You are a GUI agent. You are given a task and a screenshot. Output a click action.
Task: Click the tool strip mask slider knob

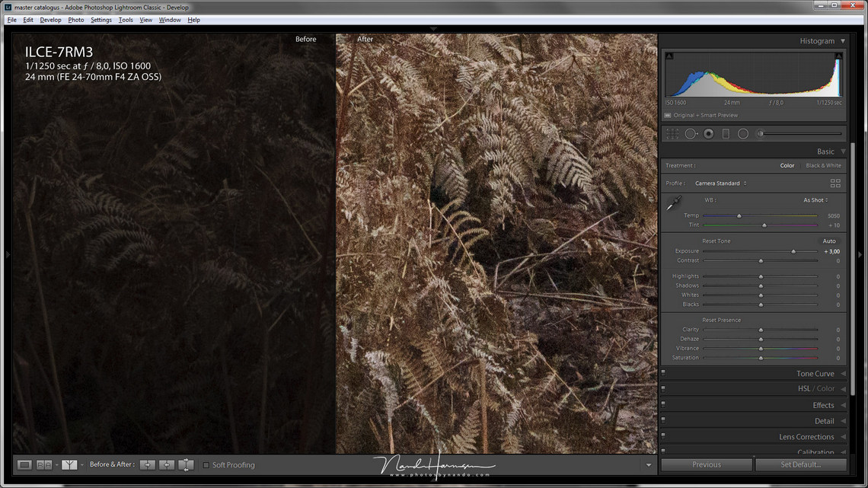[x=761, y=134]
